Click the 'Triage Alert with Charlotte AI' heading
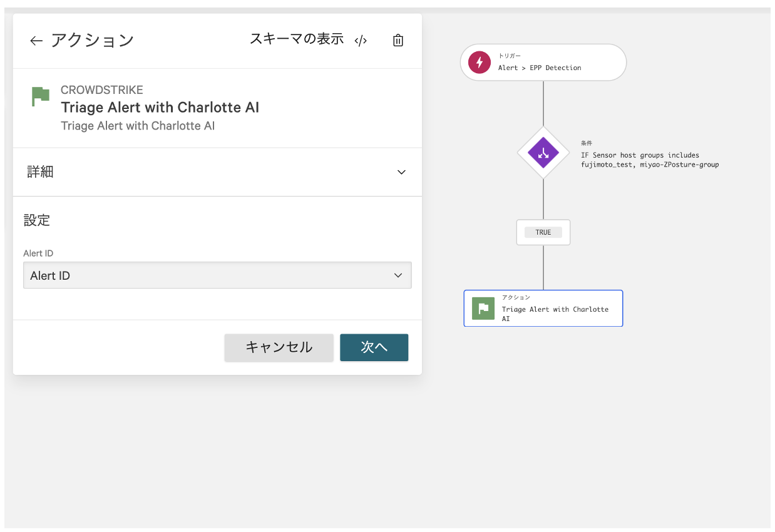This screenshot has height=532, width=775. 160,108
